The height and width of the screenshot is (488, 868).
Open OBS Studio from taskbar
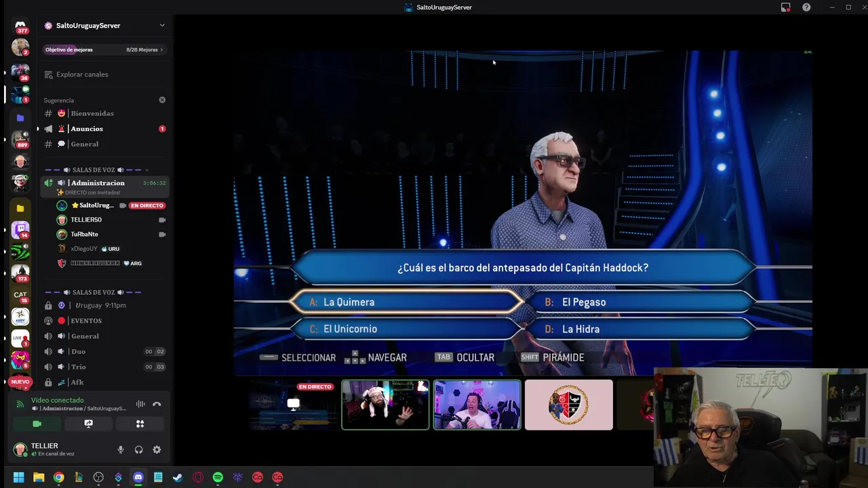tap(98, 477)
